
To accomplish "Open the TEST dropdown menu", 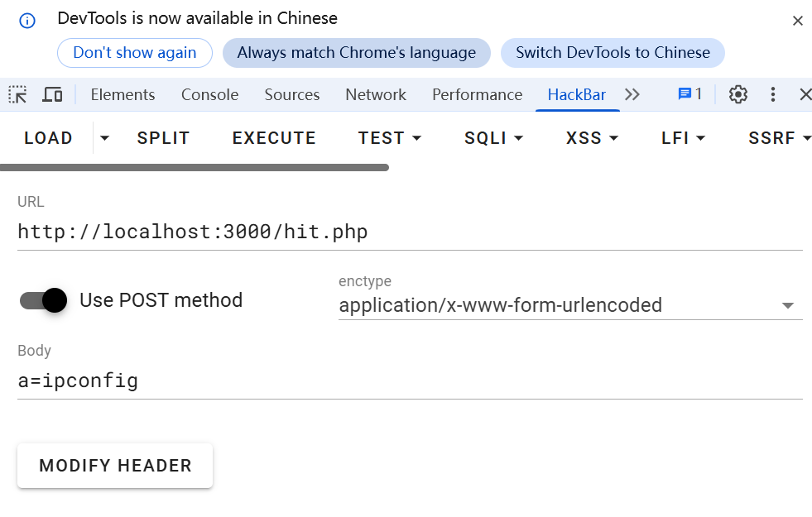I will tap(389, 138).
